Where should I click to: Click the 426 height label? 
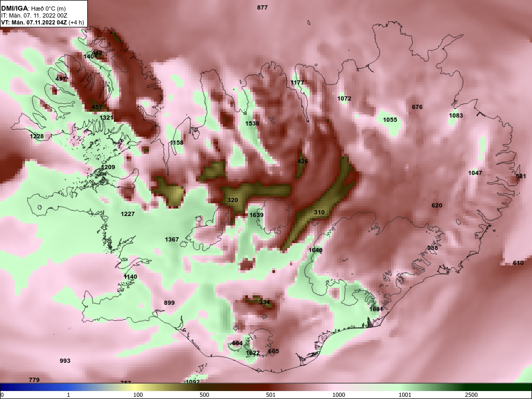pyautogui.click(x=303, y=161)
